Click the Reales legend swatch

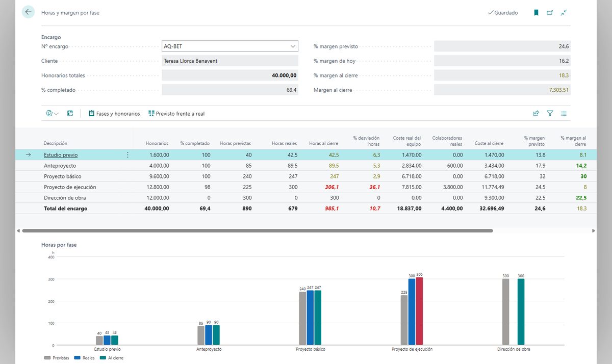tap(78, 358)
